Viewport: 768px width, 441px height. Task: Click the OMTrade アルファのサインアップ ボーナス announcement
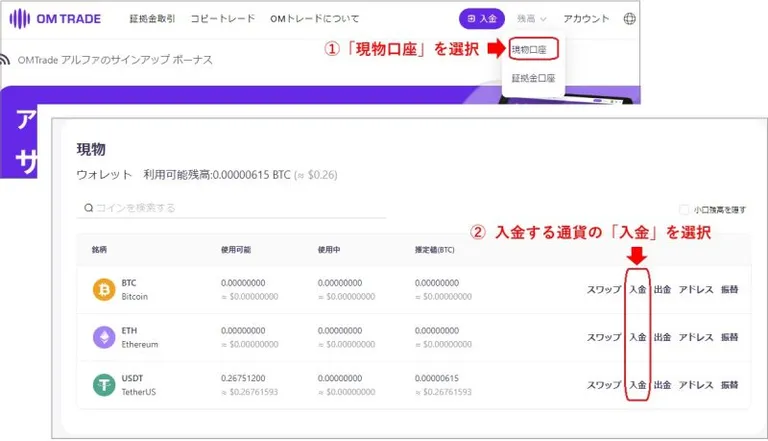(x=115, y=60)
